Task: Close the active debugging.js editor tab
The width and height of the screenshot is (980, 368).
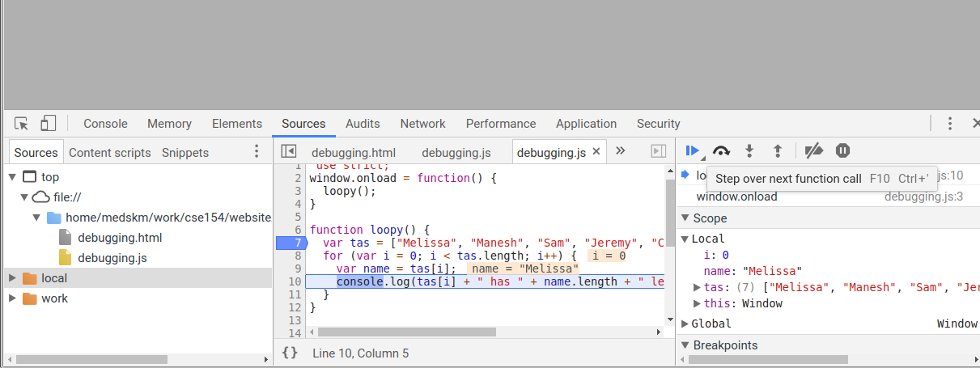Action: [597, 151]
